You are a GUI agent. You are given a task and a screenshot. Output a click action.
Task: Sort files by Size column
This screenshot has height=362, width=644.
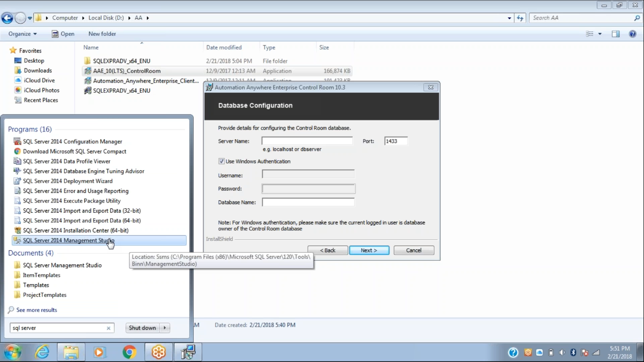click(x=324, y=48)
